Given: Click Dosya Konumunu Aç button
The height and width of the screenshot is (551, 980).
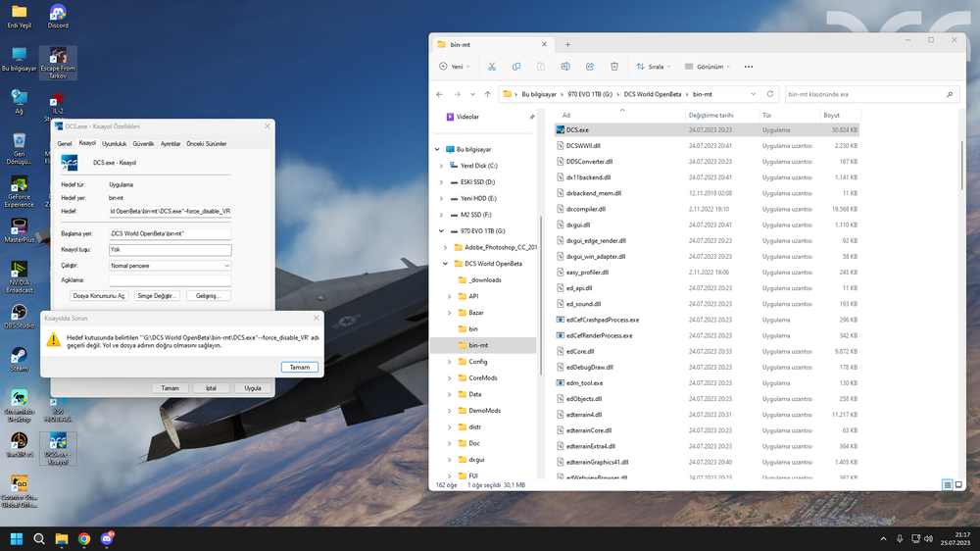Looking at the screenshot, I should coord(99,296).
